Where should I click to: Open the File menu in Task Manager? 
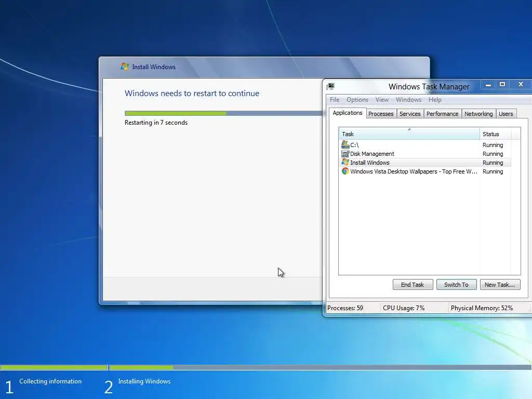(x=335, y=100)
